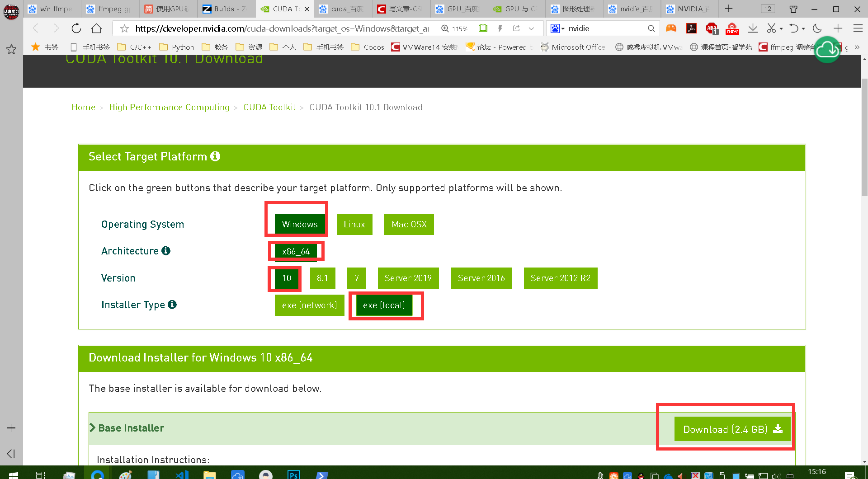Image resolution: width=868 pixels, height=479 pixels.
Task: Click the undo closed tab icon
Action: [794, 28]
